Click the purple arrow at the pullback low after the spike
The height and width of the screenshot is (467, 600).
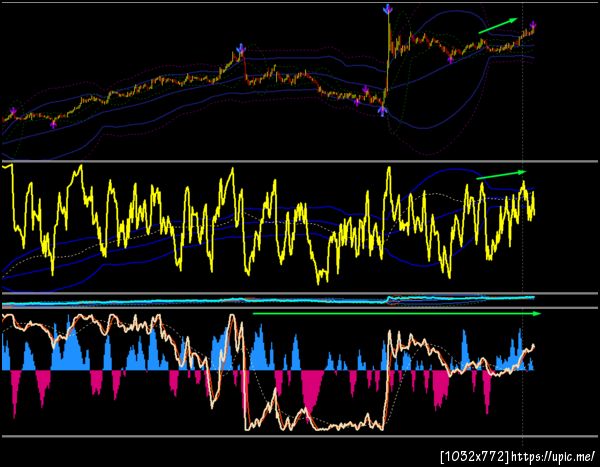[x=451, y=60]
